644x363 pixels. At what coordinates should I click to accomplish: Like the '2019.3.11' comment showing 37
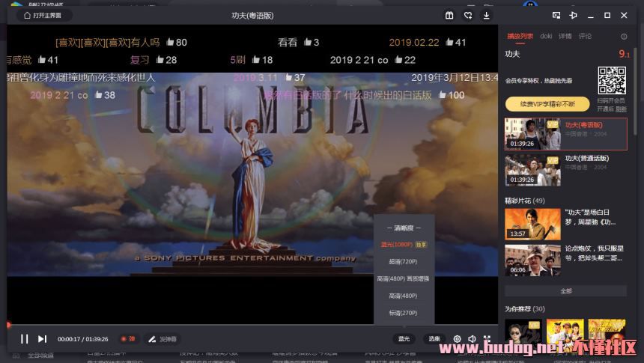(289, 77)
